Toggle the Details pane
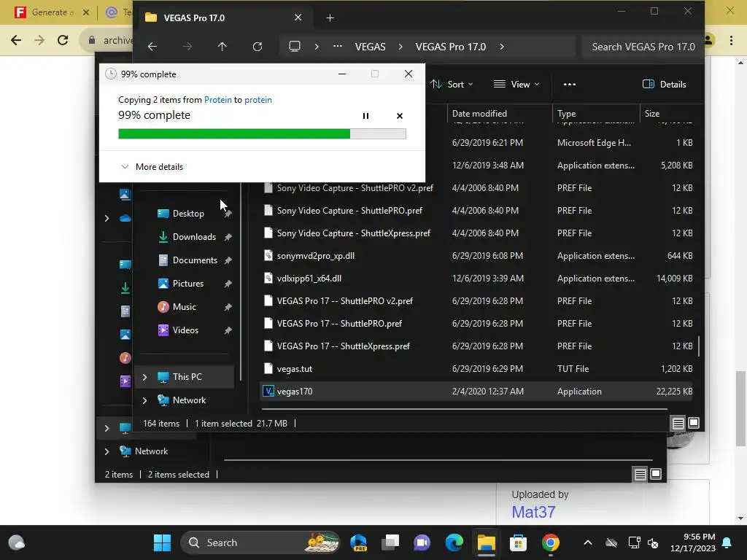This screenshot has width=747, height=560. click(x=664, y=85)
